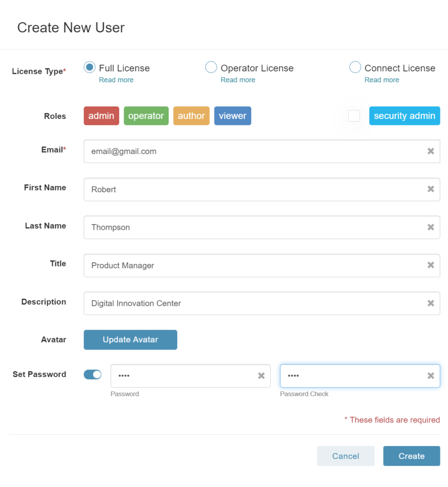Click the red admin role tag
448x487 pixels.
pos(102,116)
